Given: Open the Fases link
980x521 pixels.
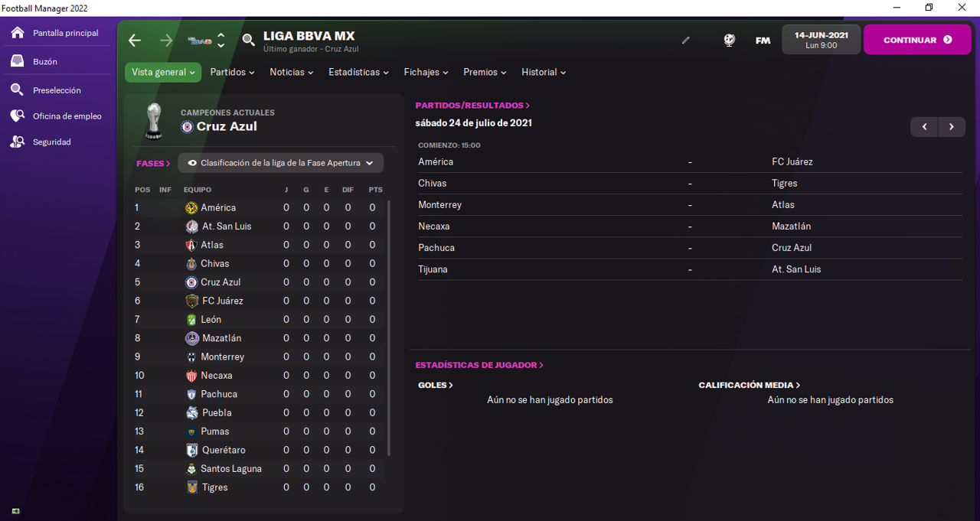Looking at the screenshot, I should tap(153, 164).
